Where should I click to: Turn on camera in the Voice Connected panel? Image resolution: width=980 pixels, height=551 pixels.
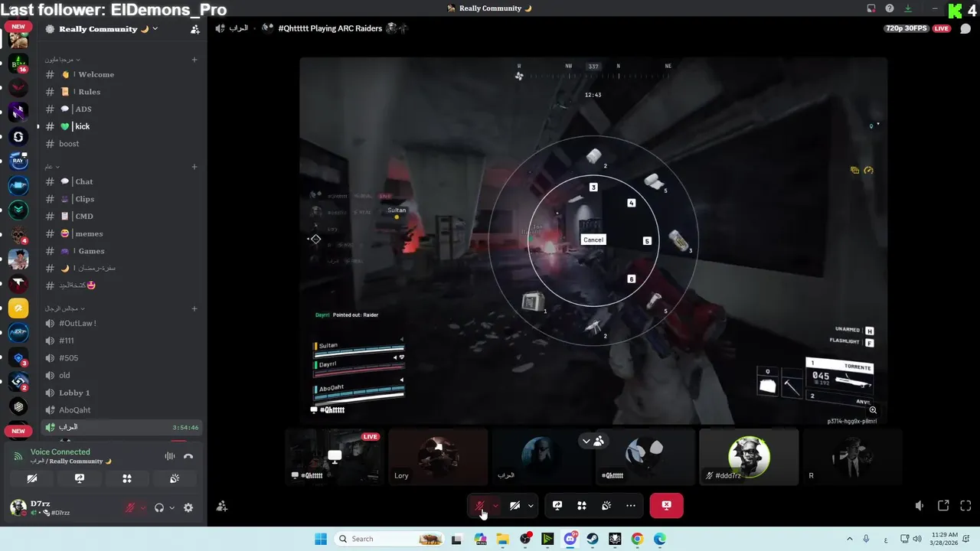(32, 478)
